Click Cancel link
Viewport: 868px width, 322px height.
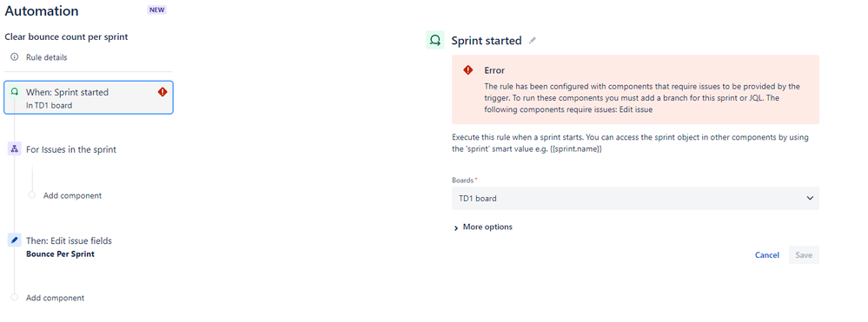[767, 255]
